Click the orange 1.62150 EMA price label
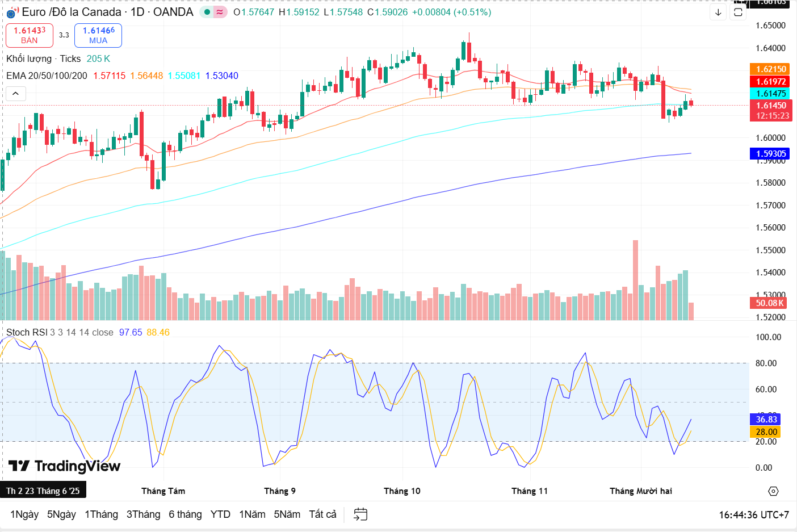This screenshot has height=532, width=797. (x=770, y=69)
